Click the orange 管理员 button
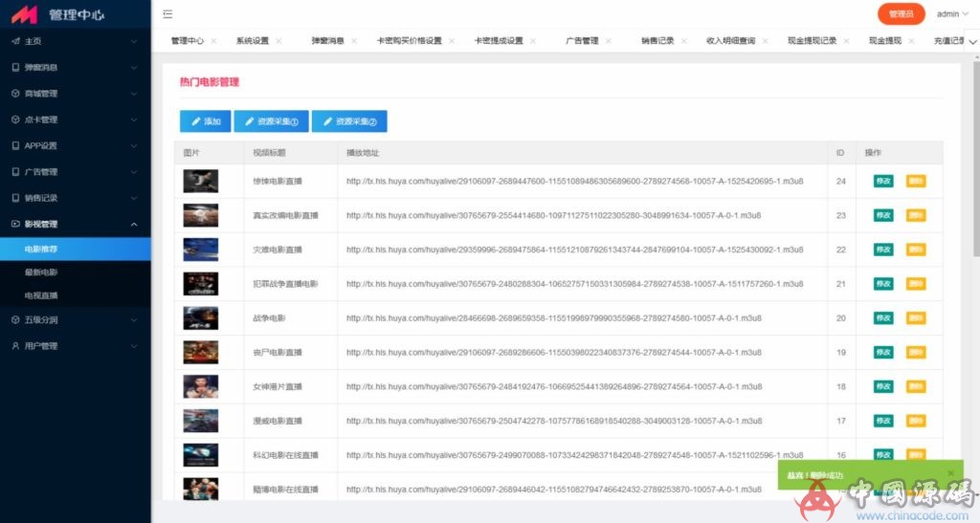 (902, 13)
